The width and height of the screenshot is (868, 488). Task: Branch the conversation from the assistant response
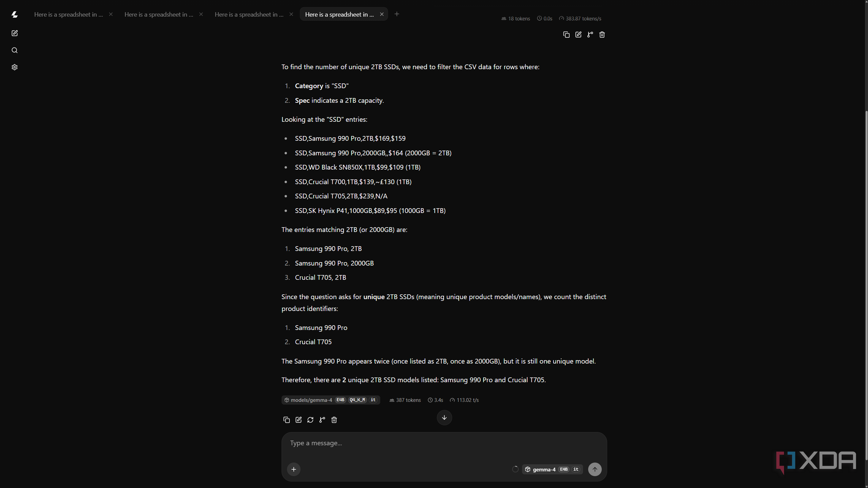(x=322, y=420)
